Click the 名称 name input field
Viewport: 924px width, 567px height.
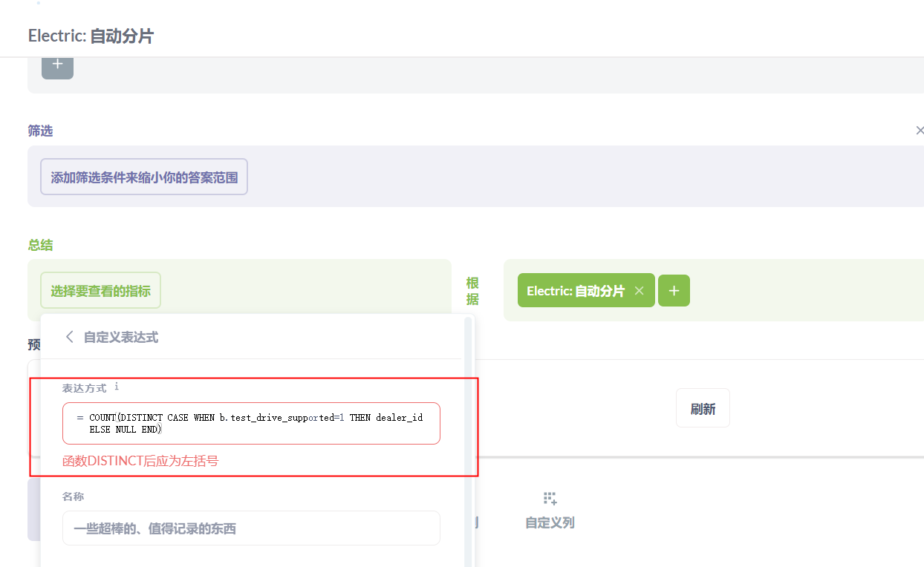251,528
